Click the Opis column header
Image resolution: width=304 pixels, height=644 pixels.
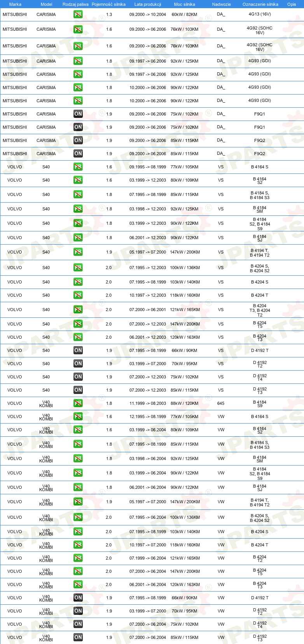tap(292, 4)
